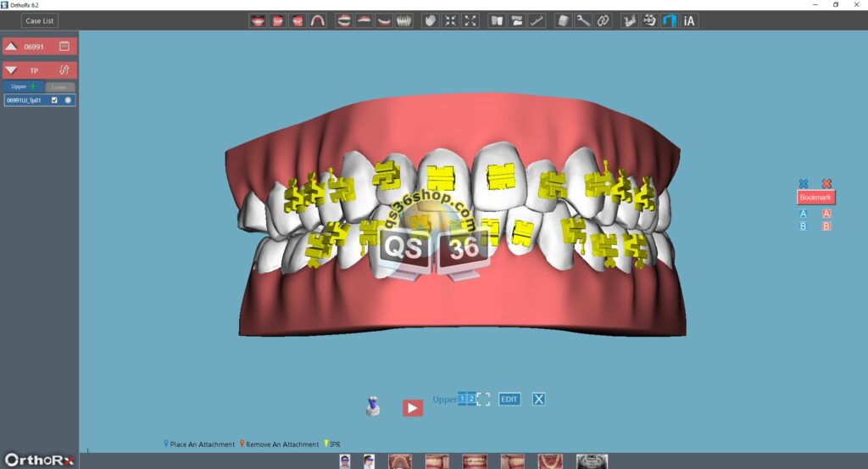Select the grayed Lower arch tab
This screenshot has width=868, height=469.
pyautogui.click(x=59, y=87)
